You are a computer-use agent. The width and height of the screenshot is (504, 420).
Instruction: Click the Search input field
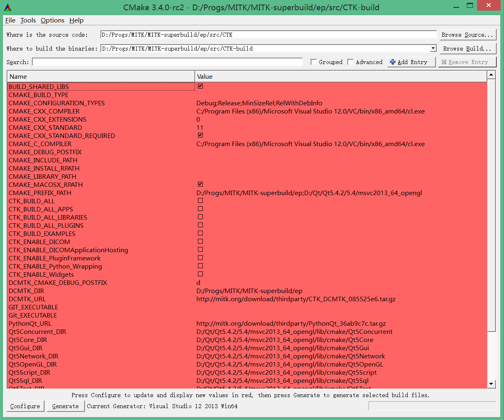pos(167,62)
